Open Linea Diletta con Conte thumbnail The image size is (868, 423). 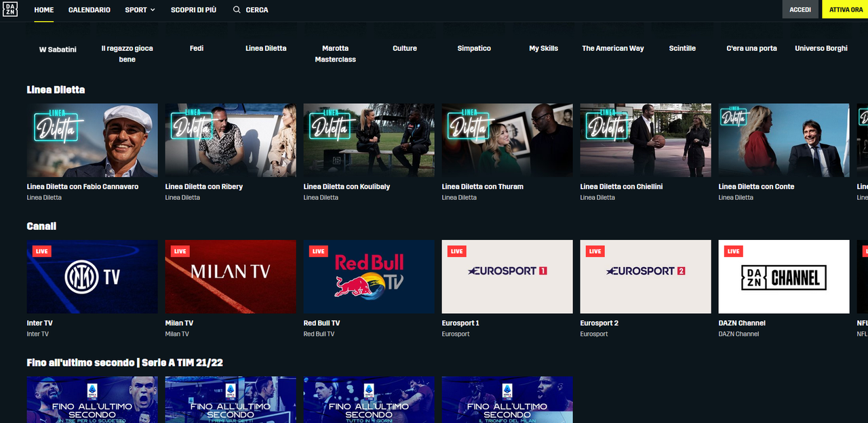(784, 140)
